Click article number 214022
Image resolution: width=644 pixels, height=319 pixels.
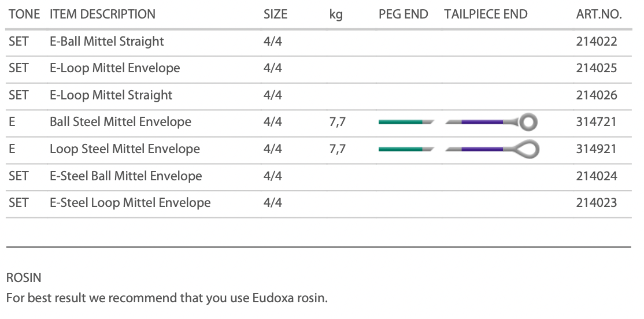tap(597, 41)
